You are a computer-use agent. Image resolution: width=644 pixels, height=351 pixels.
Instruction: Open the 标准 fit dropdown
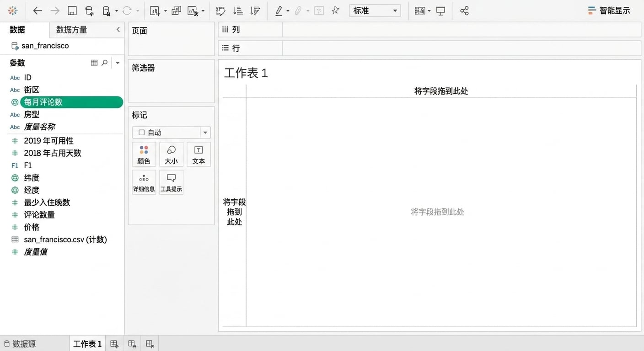[375, 11]
